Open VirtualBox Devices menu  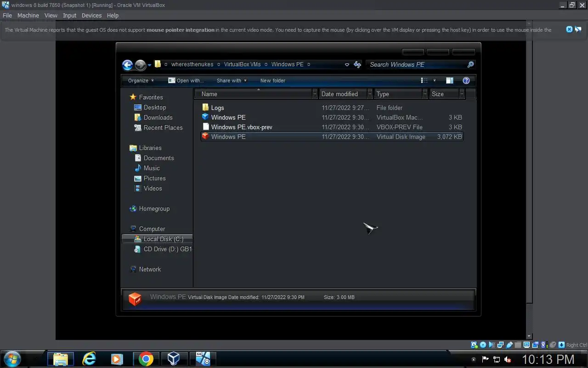91,15
